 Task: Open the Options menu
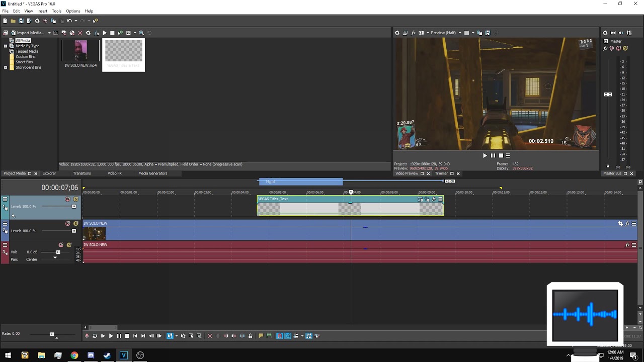73,11
